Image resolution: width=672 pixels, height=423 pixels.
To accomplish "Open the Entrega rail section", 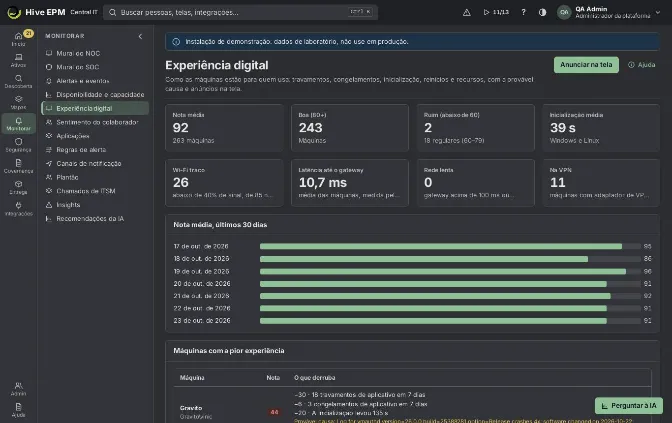I will pyautogui.click(x=18, y=188).
